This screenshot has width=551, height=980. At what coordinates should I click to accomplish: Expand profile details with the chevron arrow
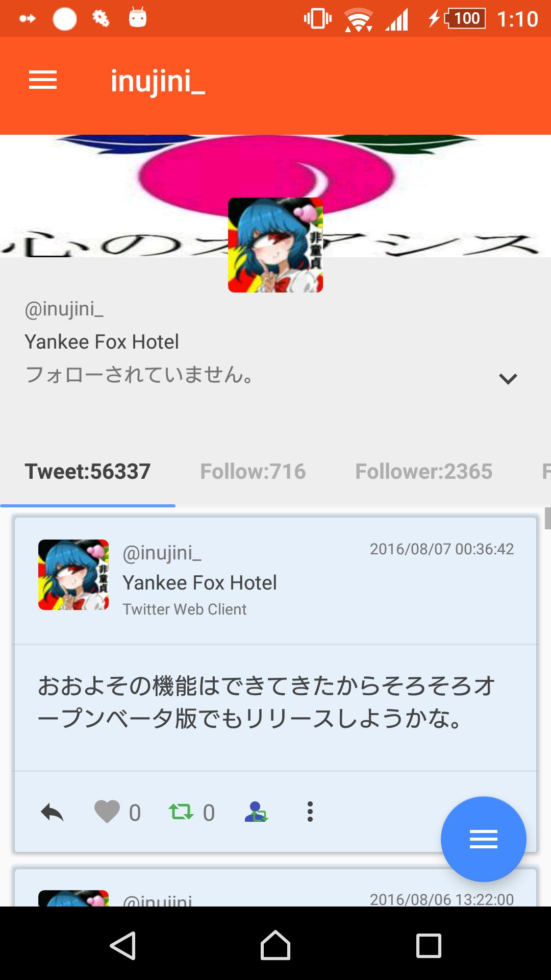tap(508, 379)
